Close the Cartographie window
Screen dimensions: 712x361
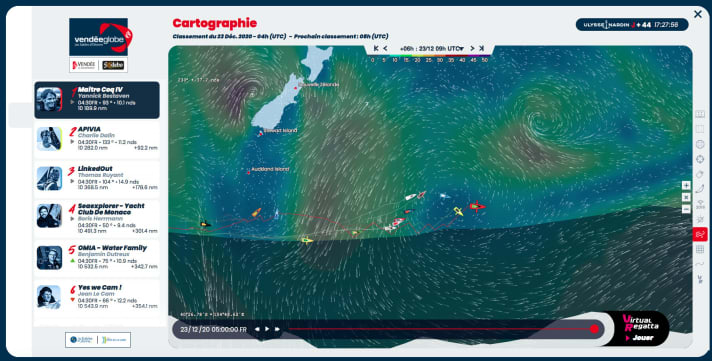[697, 15]
